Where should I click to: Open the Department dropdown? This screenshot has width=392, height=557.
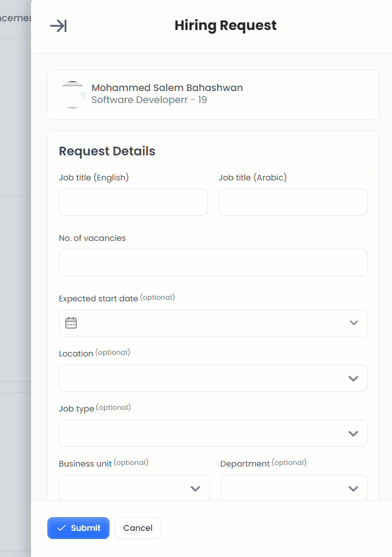[x=293, y=488]
